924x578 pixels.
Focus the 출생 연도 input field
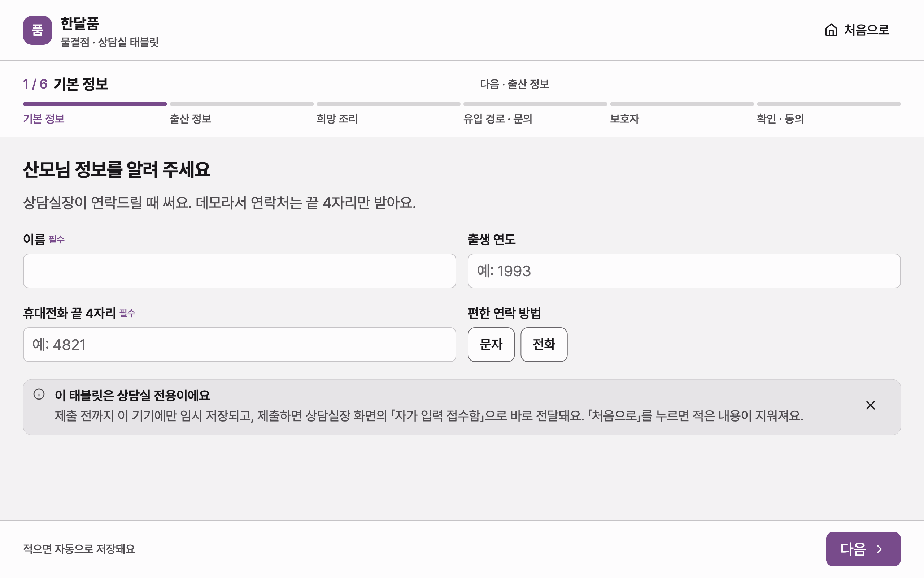tap(684, 271)
